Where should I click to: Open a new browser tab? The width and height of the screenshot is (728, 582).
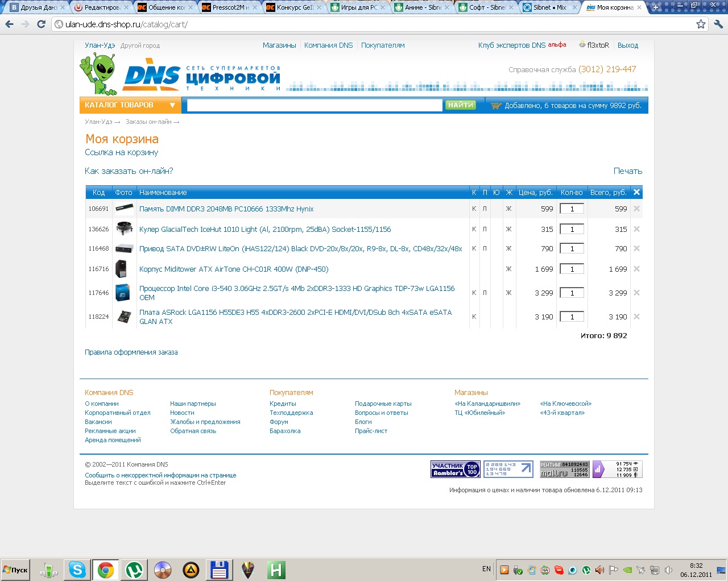pos(655,7)
